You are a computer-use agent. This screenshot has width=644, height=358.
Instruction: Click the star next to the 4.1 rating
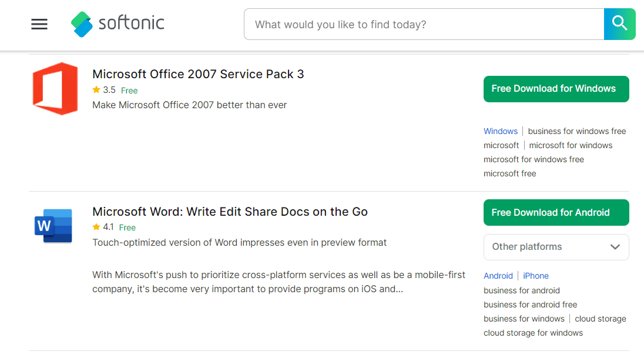96,226
